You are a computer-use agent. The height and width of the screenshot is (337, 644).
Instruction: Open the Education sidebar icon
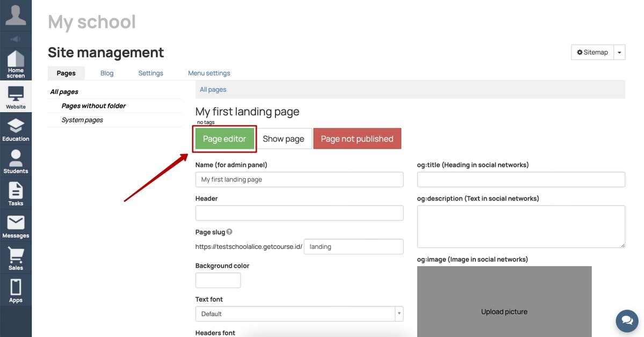16,129
